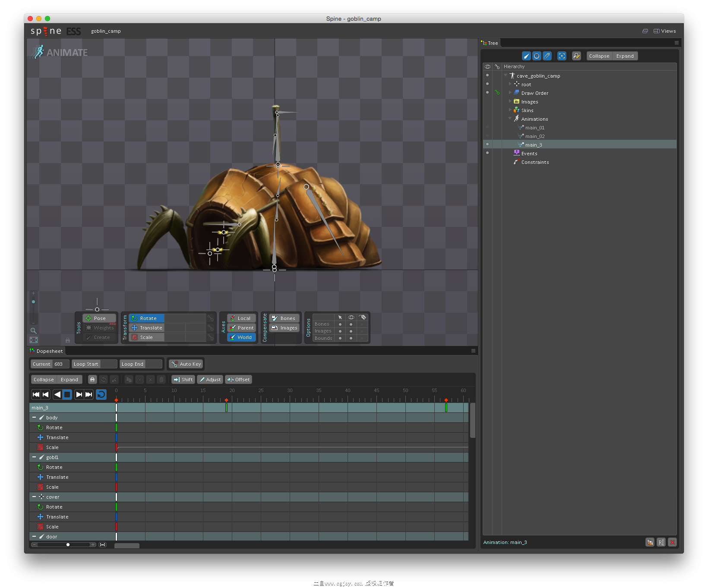Image resolution: width=708 pixels, height=588 pixels.
Task: Toggle the loop playback button
Action: [101, 394]
